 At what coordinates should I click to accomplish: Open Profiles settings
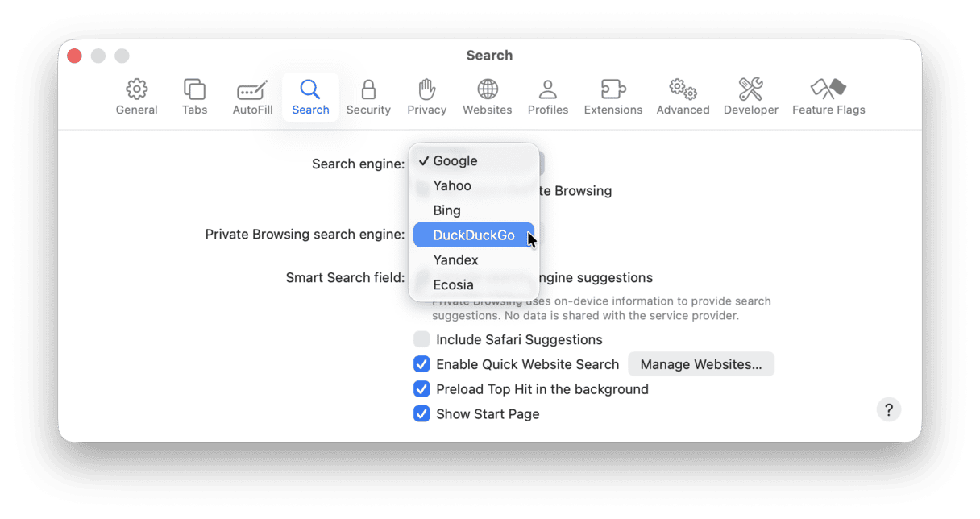point(548,95)
